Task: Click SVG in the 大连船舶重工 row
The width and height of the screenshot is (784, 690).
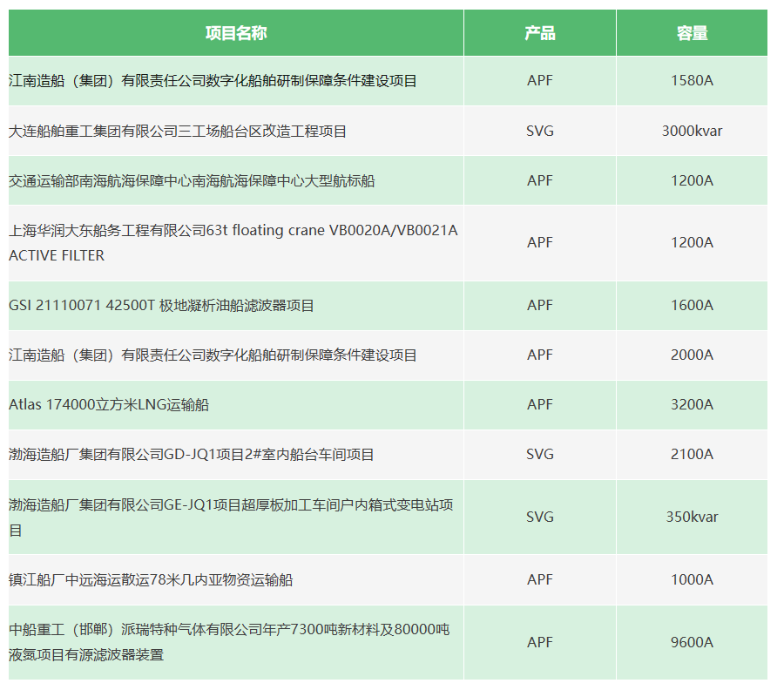Action: (x=540, y=131)
